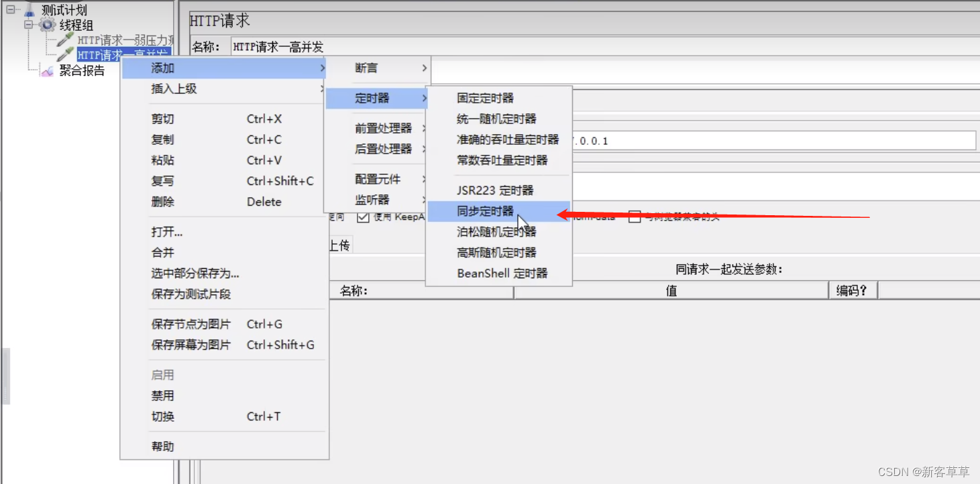This screenshot has width=980, height=484.
Task: Click the 名称 input field
Action: 604,47
